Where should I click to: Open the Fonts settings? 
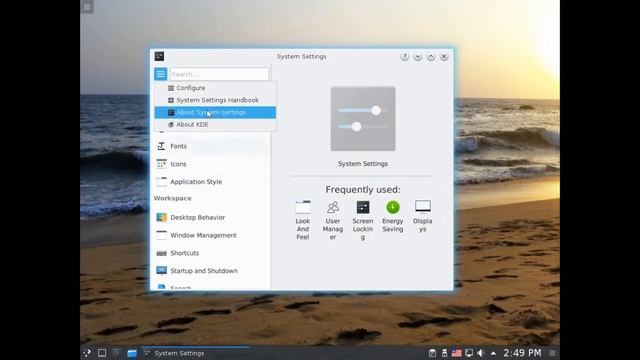[211, 146]
